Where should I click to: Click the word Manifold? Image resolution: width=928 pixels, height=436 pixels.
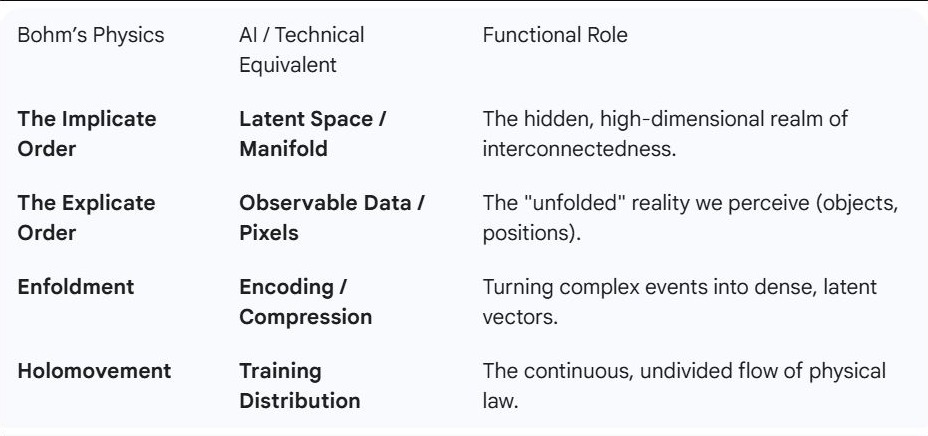pos(283,148)
